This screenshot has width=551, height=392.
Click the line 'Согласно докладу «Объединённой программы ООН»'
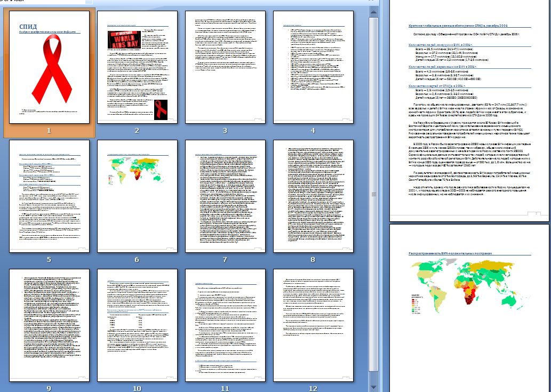467,35
